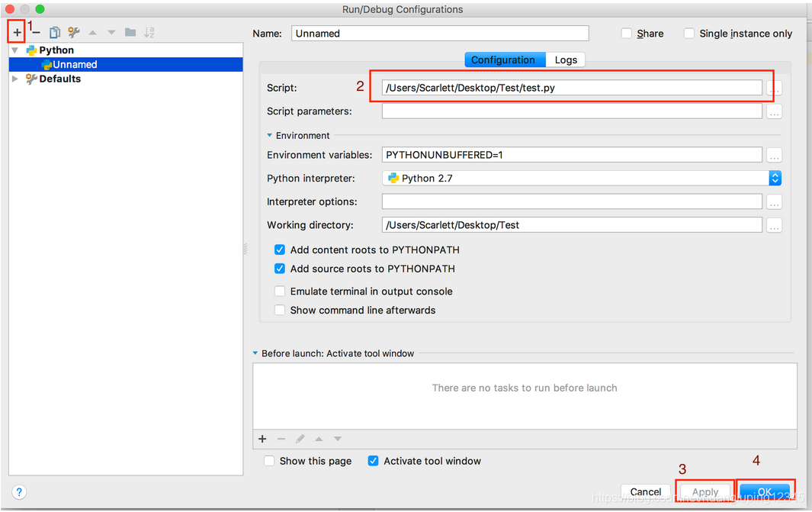Uncheck Add content roots to PYTHONPATH
812x512 pixels.
point(280,250)
